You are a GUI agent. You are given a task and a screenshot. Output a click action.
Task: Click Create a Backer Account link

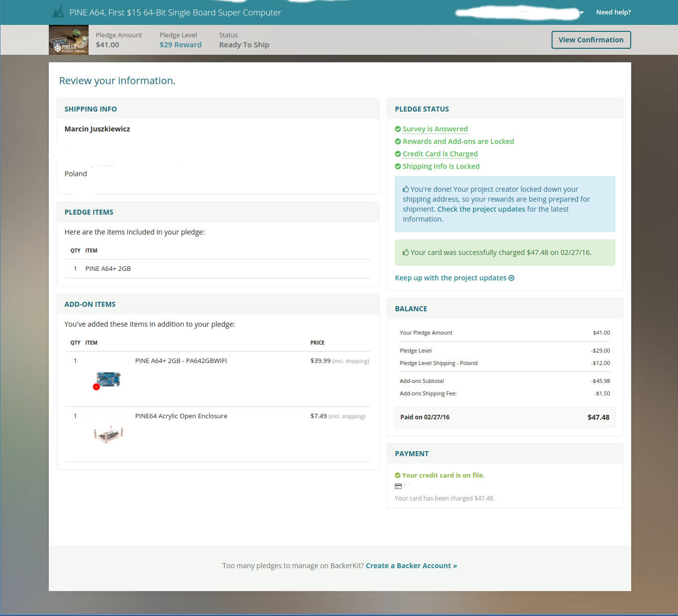click(x=411, y=566)
